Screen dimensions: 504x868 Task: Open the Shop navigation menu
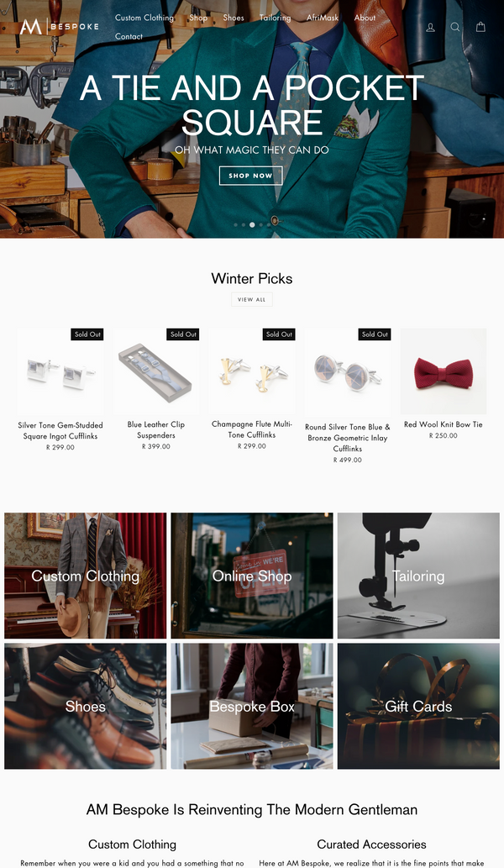click(198, 18)
